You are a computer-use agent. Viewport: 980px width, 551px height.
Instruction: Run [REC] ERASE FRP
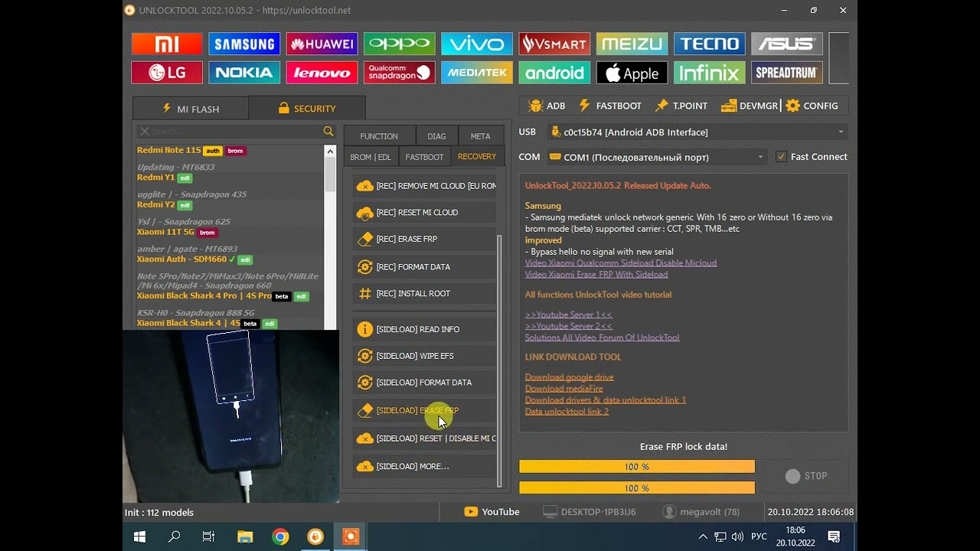(x=425, y=239)
